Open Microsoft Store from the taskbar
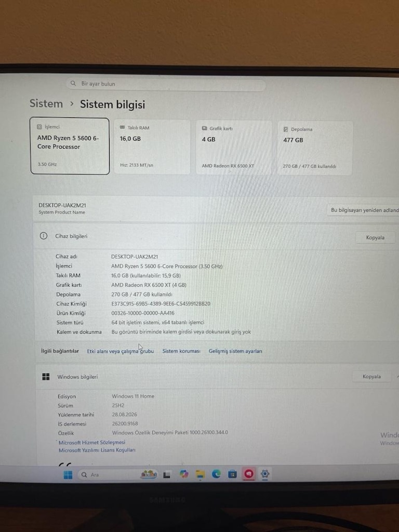Screen dimensions: 399x532 [x=232, y=474]
